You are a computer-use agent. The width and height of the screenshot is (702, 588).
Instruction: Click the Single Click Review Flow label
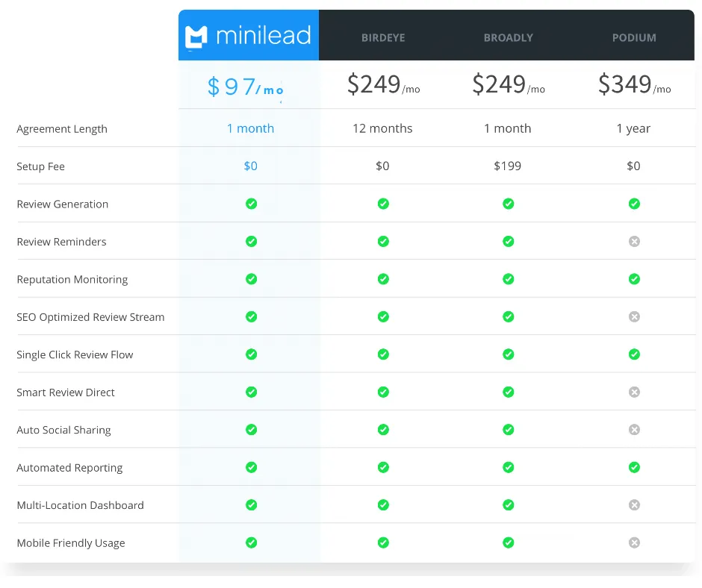75,355
